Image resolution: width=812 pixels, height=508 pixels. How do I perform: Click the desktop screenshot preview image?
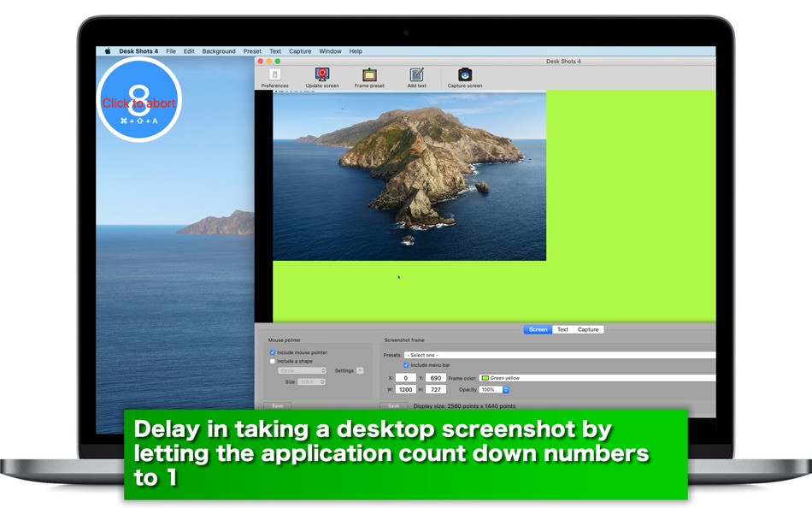click(x=409, y=176)
